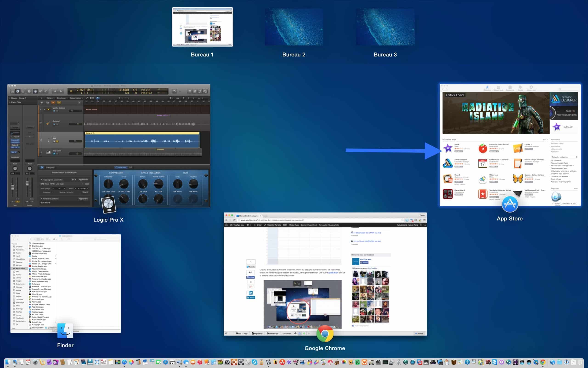Mute the Trap Door track
The width and height of the screenshot is (588, 368).
(x=54, y=154)
